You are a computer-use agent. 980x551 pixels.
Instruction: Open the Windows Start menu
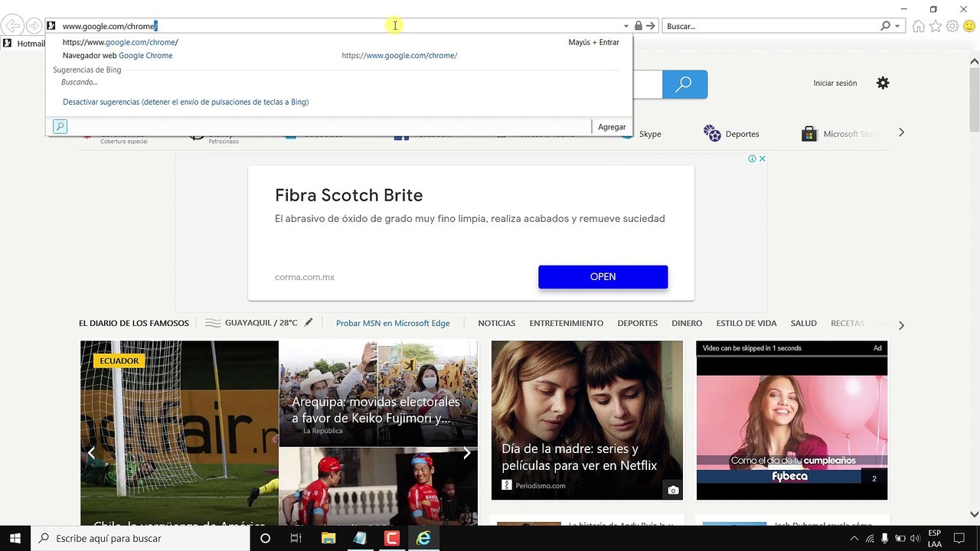click(x=15, y=538)
